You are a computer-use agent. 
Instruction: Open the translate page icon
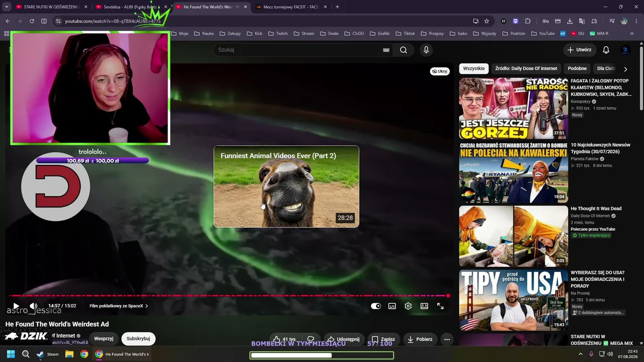click(x=582, y=21)
